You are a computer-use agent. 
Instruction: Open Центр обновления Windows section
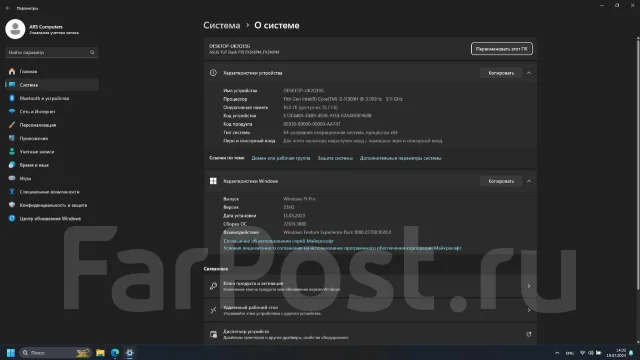click(52, 218)
